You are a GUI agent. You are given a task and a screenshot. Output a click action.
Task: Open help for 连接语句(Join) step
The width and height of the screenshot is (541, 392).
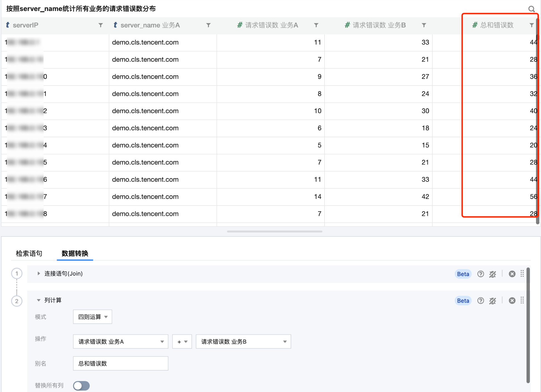point(480,274)
